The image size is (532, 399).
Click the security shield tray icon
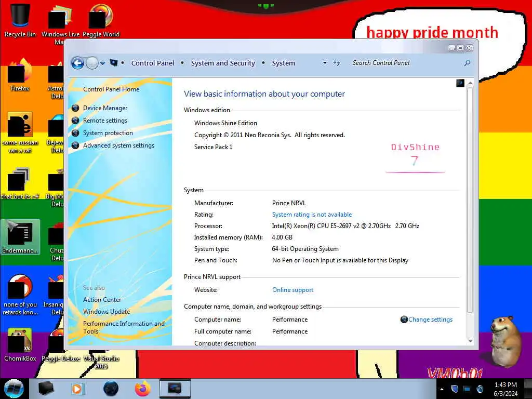coord(455,389)
